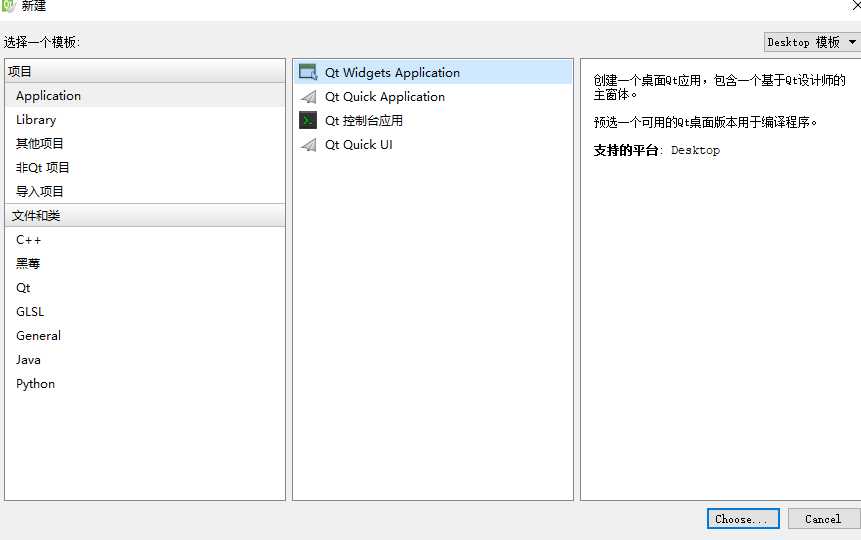Click the Qt Quick UI paper-plane icon
The width and height of the screenshot is (861, 540).
pyautogui.click(x=309, y=144)
